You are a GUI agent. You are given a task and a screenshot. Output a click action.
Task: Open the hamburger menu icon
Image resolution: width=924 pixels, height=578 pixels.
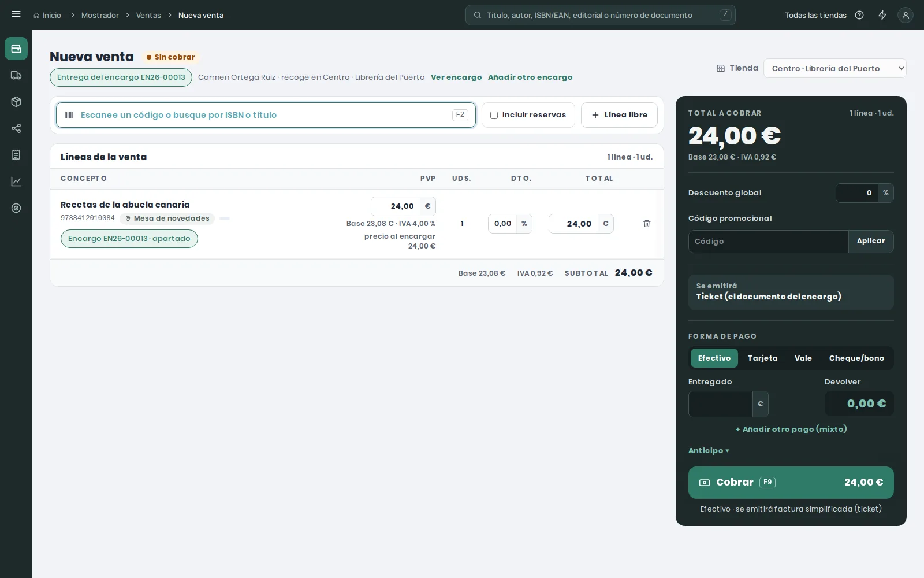[16, 14]
